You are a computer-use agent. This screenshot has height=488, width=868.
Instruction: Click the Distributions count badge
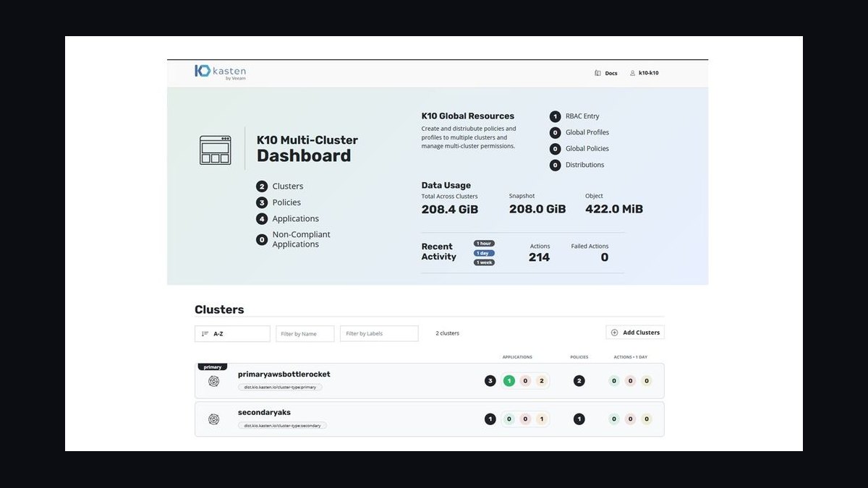pos(556,165)
